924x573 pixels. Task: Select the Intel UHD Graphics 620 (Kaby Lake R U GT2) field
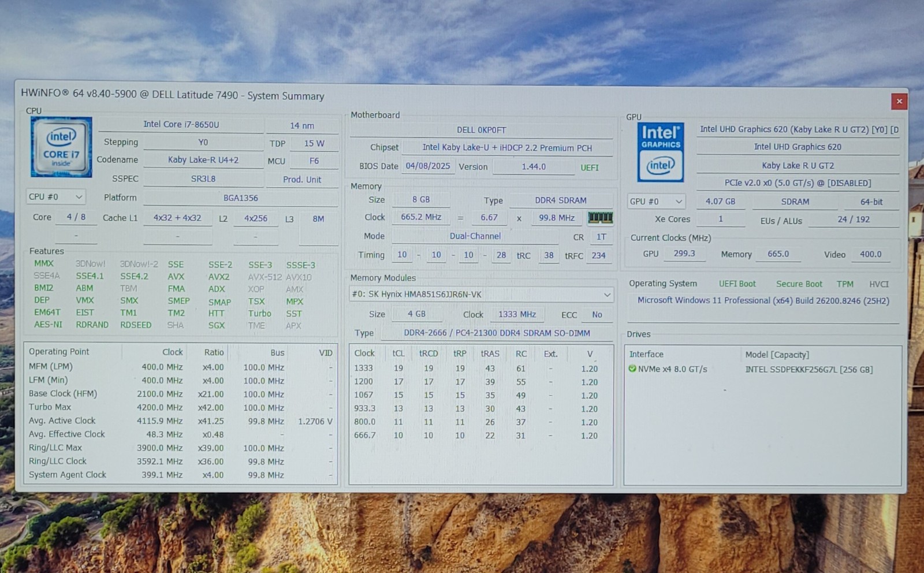[x=798, y=129]
